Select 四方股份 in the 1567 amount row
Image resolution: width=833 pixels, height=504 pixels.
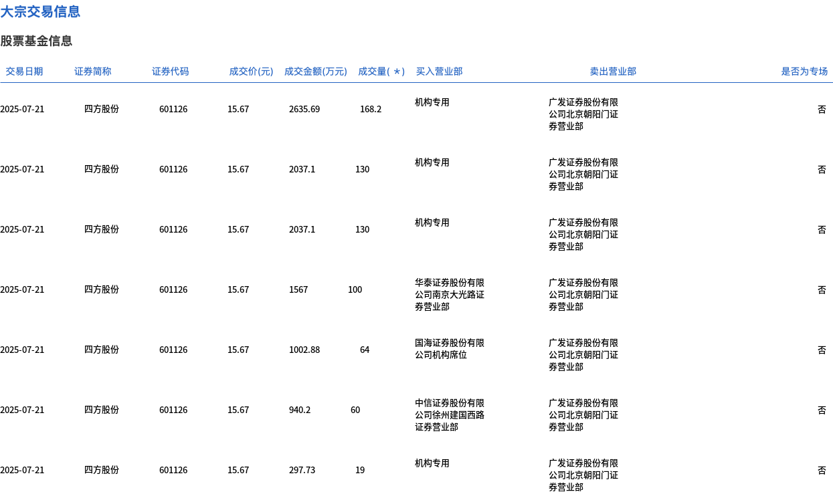pyautogui.click(x=102, y=289)
